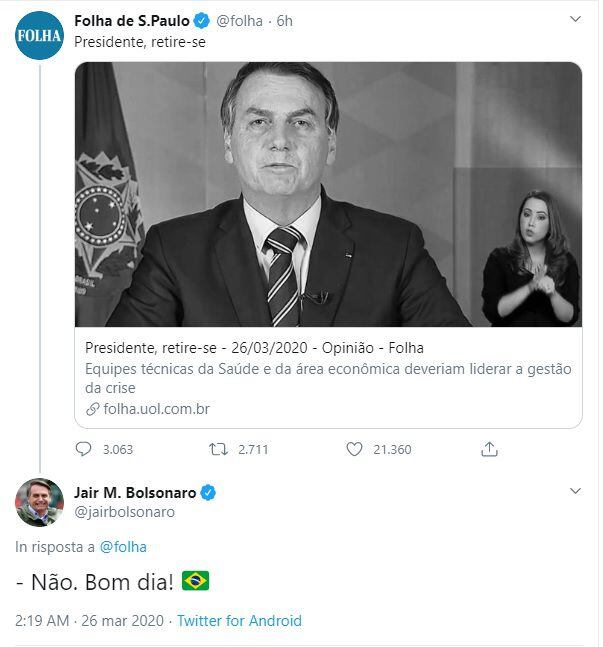
Task: Click the Folha de S.Paulo account name
Action: pos(131,20)
